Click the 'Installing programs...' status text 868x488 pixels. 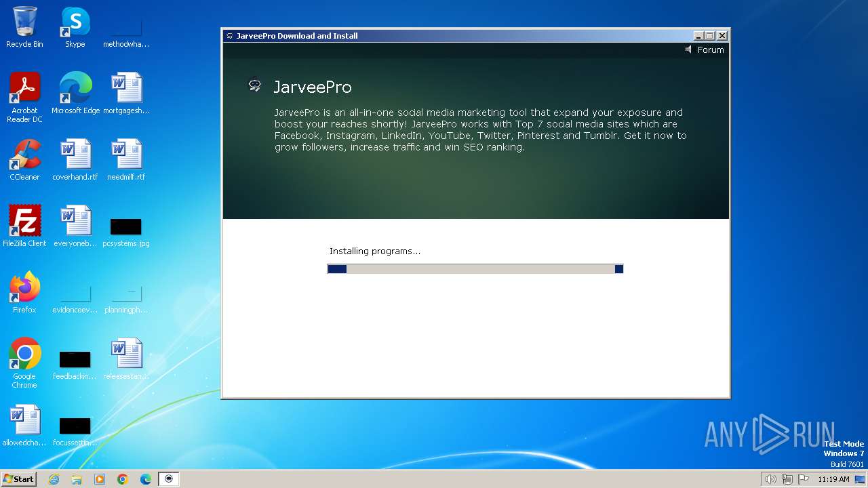375,251
